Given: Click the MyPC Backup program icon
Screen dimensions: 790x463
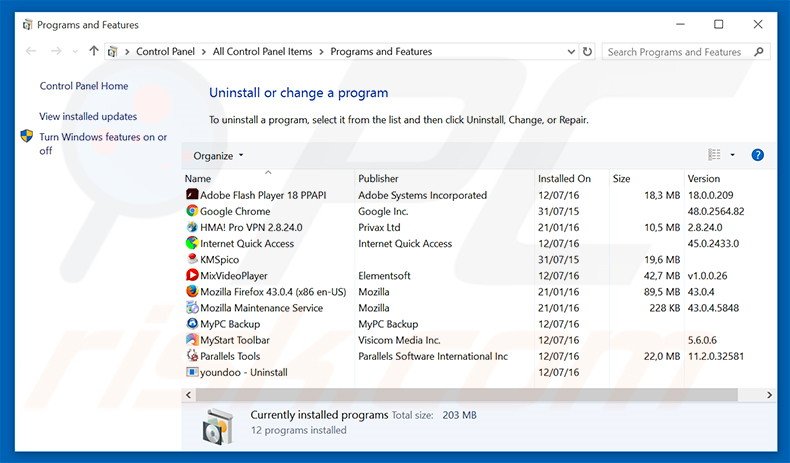Looking at the screenshot, I should 192,323.
